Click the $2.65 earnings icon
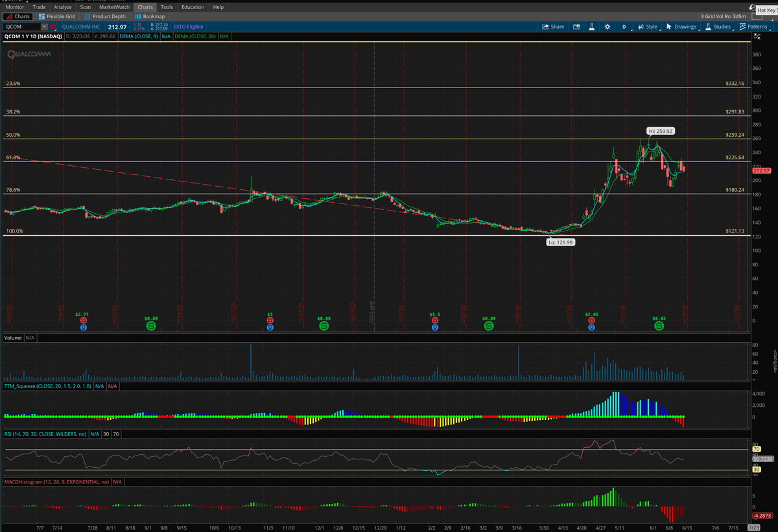The height and width of the screenshot is (532, 778). [591, 319]
